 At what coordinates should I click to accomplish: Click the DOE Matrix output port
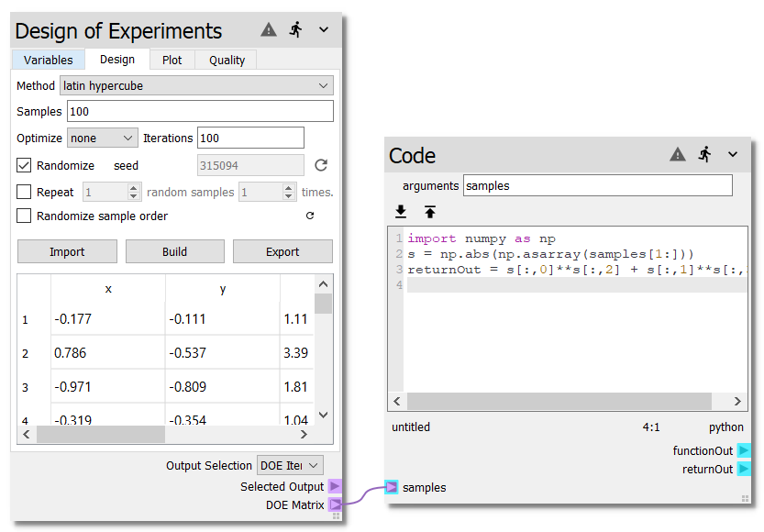[336, 504]
